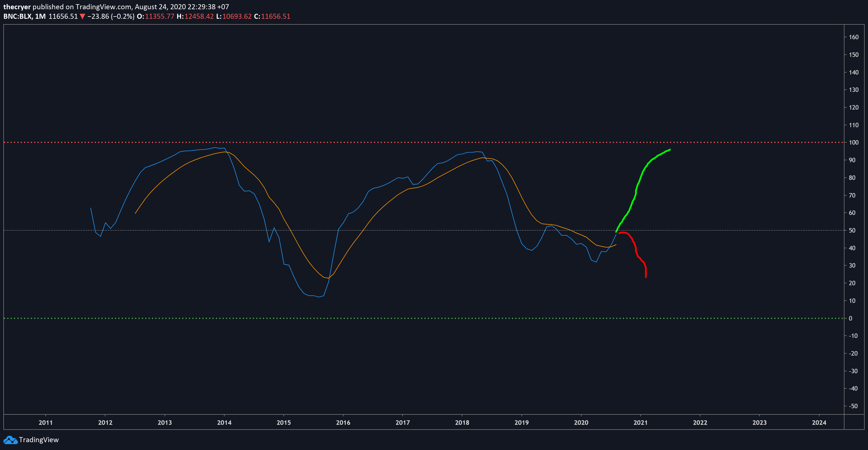
Task: Click the 60 value on price scale
Action: (852, 213)
